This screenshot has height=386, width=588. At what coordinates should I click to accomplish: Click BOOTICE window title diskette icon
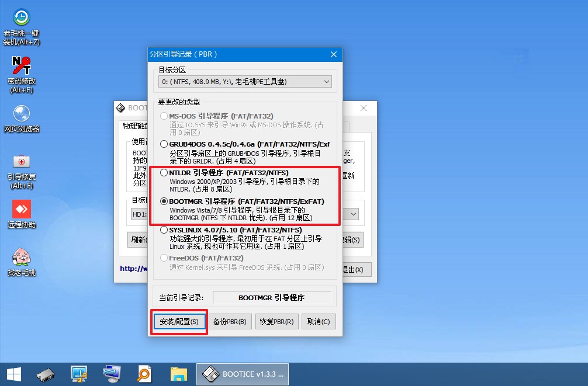(120, 108)
